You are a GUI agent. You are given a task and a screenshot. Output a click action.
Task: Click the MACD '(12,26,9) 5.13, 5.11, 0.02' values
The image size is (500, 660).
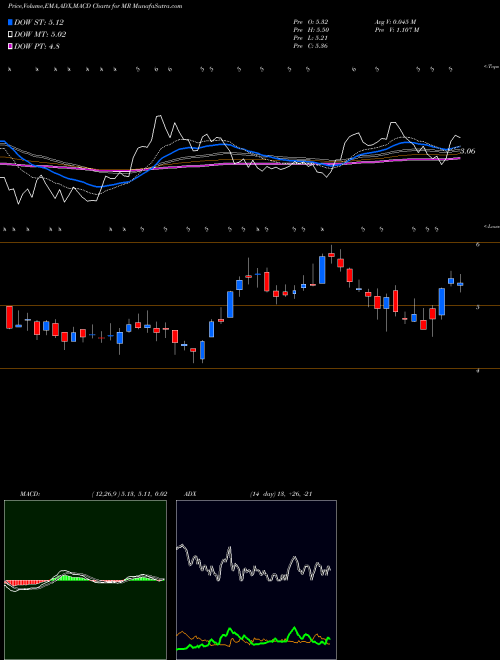point(129,494)
